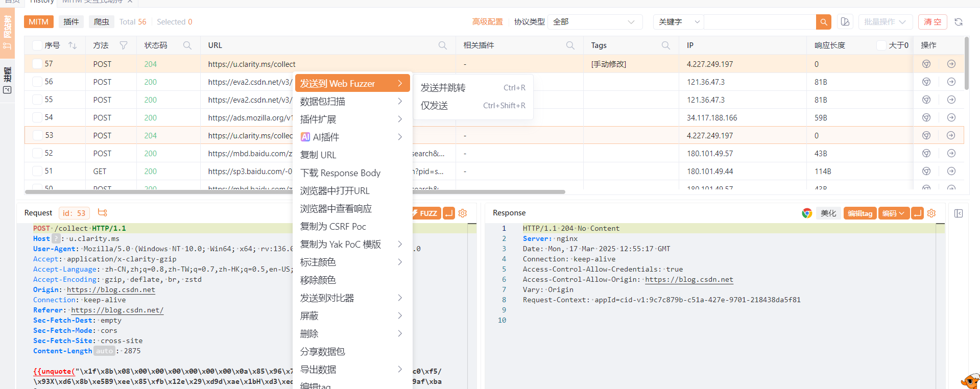Check the box for row 52
Image resolution: width=980 pixels, height=389 pixels.
pos(37,153)
